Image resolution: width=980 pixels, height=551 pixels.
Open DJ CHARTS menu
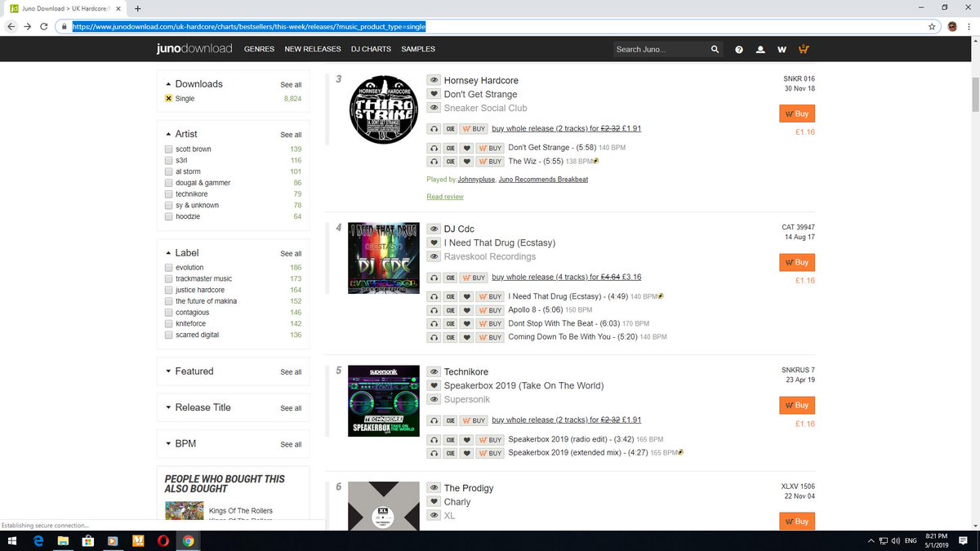tap(371, 49)
